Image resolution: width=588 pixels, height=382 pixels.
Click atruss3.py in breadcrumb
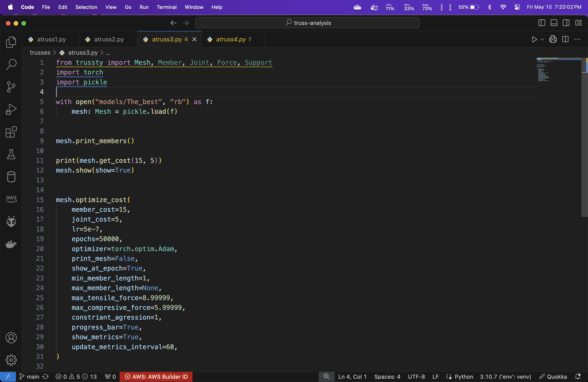coord(83,53)
